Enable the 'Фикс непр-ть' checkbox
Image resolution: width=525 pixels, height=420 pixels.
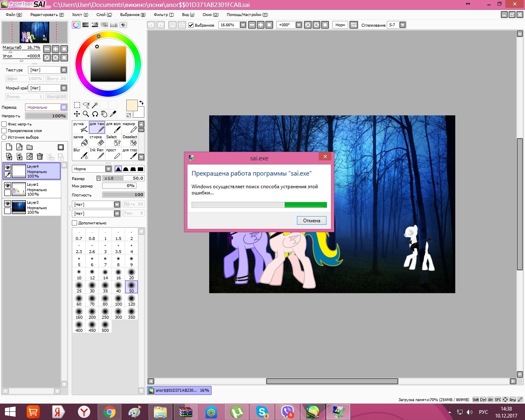(x=4, y=124)
